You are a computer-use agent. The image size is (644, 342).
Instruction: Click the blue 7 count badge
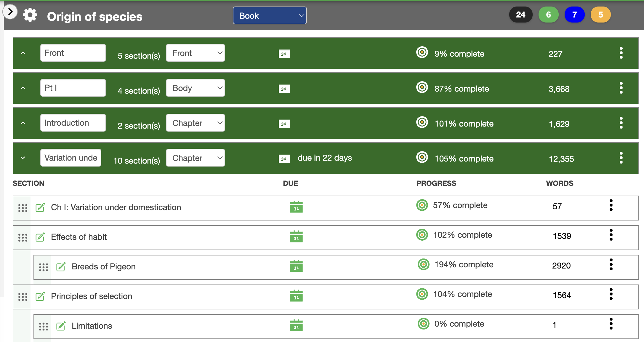point(574,15)
